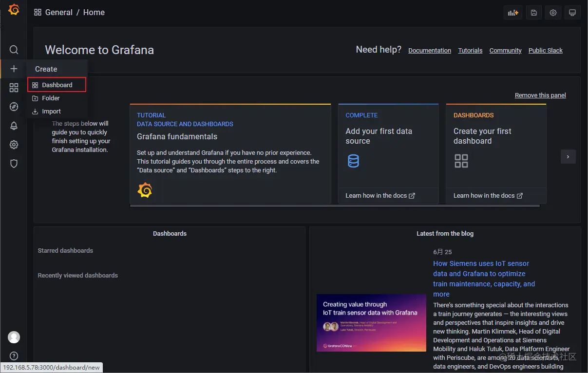Click the dashboards grid icon beside General
This screenshot has width=588, height=373.
coord(38,12)
